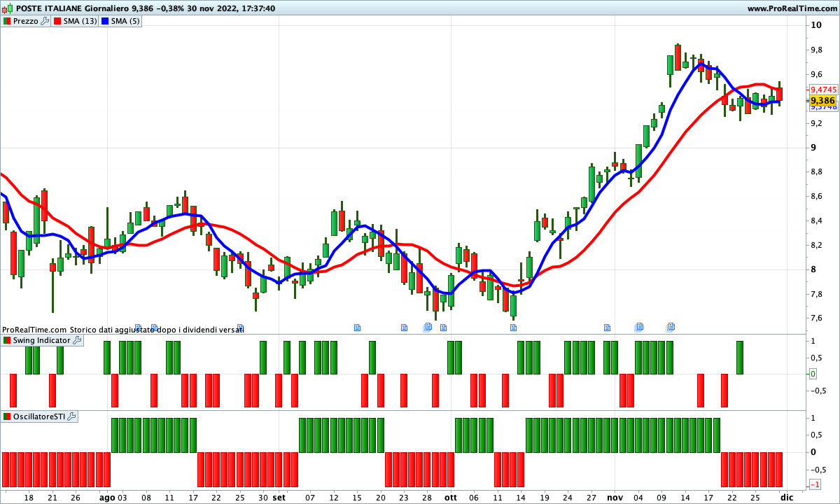Click the red-green icon beside Swing Indicator

tap(7, 340)
